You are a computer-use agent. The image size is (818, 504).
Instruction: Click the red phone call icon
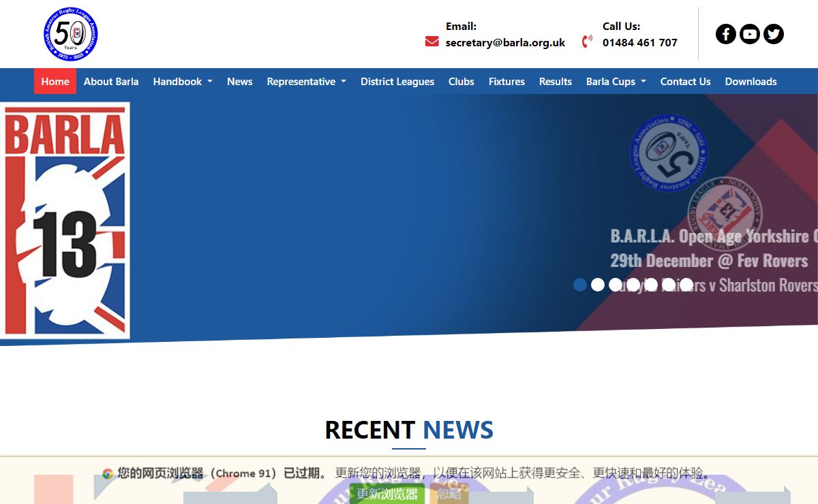coord(587,42)
